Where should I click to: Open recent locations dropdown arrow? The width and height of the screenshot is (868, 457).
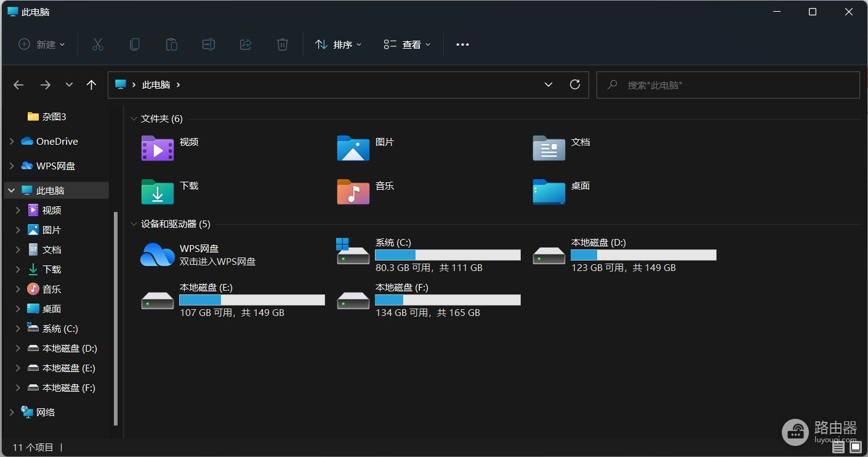(x=69, y=85)
